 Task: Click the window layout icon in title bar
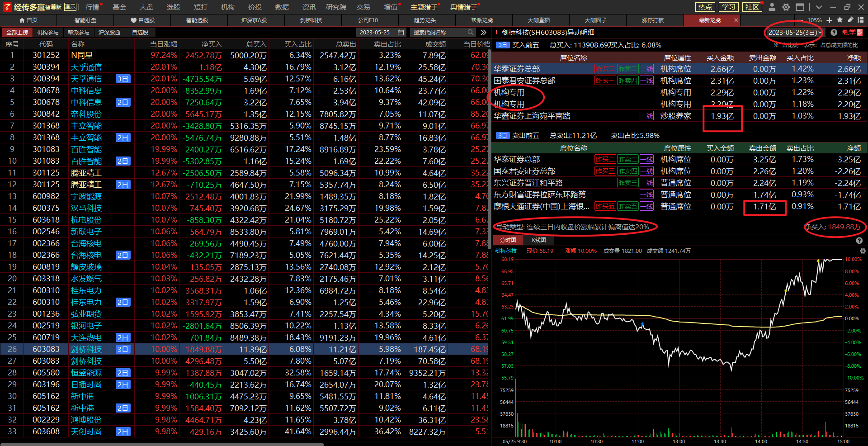tap(800, 7)
